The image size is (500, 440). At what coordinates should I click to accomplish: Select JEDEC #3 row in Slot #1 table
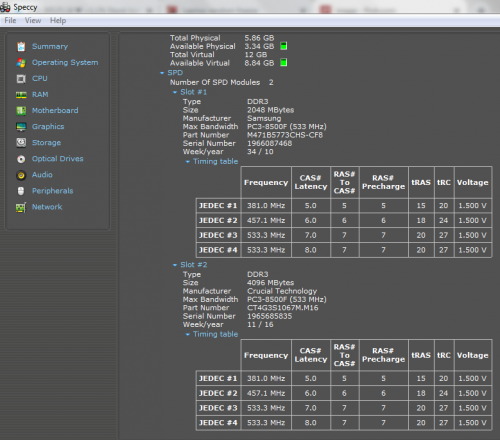(x=344, y=235)
